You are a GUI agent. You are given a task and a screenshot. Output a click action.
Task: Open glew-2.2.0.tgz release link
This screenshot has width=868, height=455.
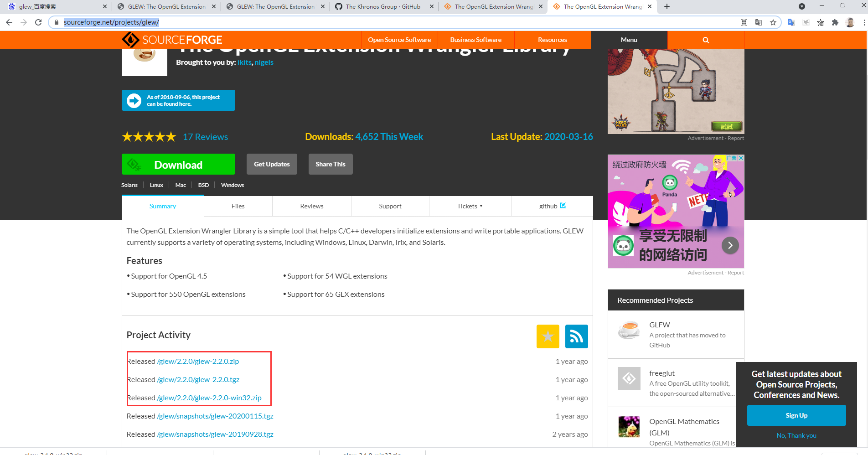click(x=198, y=379)
